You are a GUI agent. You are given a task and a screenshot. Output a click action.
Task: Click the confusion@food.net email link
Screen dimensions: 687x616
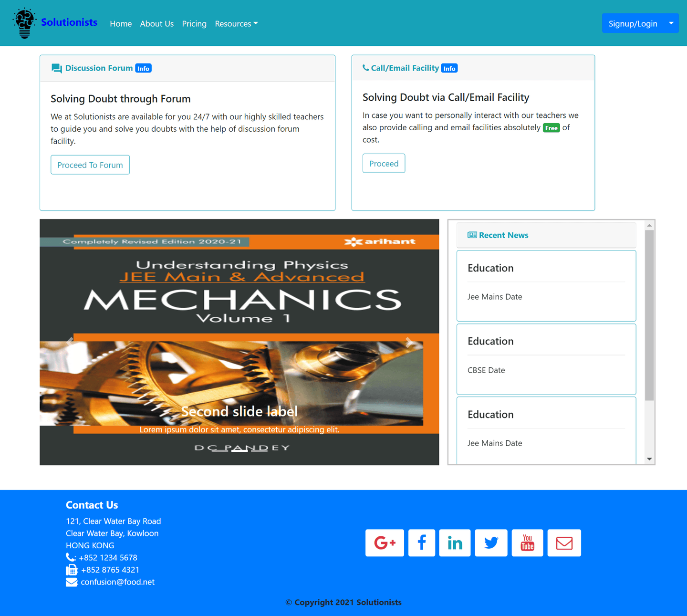point(118,582)
